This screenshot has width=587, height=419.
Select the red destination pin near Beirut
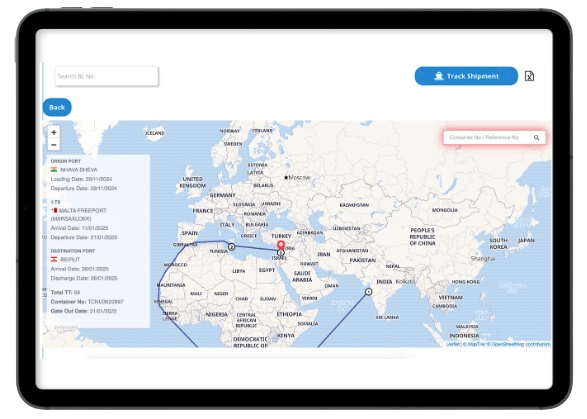pyautogui.click(x=281, y=245)
